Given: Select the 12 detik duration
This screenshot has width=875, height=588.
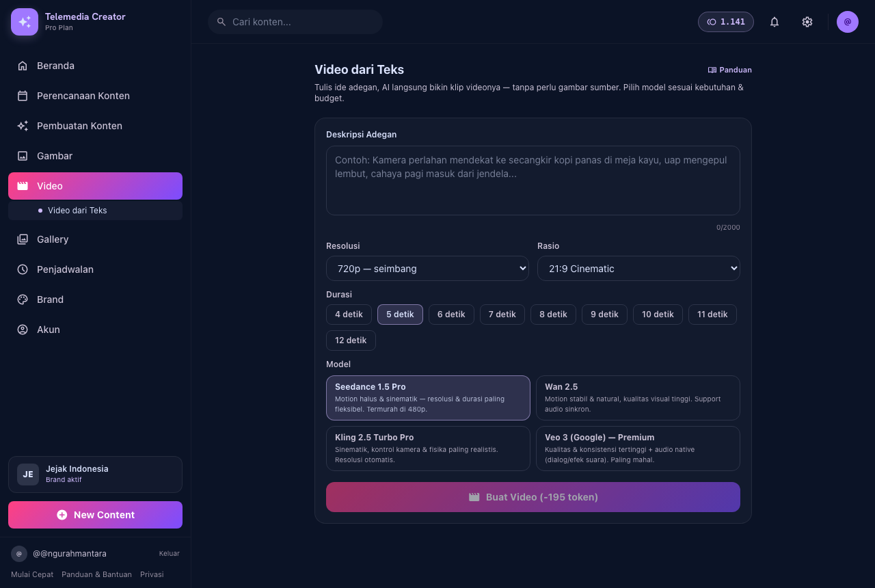Looking at the screenshot, I should (x=351, y=340).
